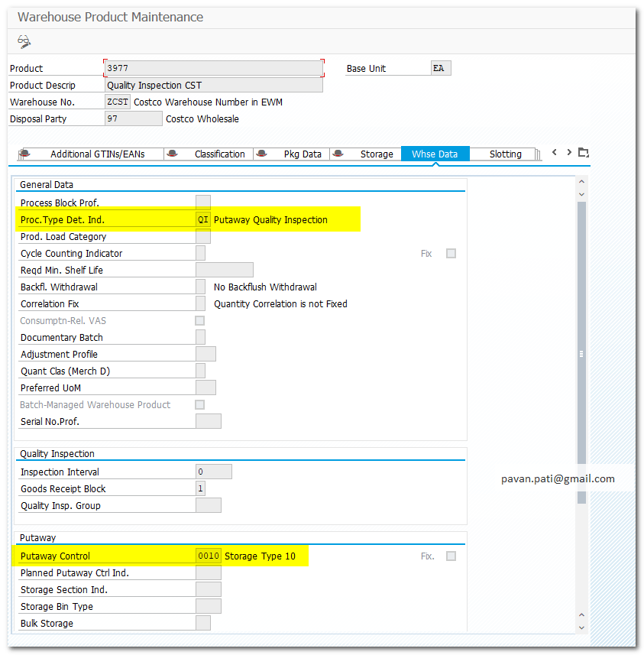644x655 pixels.
Task: Click the hat icon on the Storage tab
Action: pyautogui.click(x=338, y=154)
